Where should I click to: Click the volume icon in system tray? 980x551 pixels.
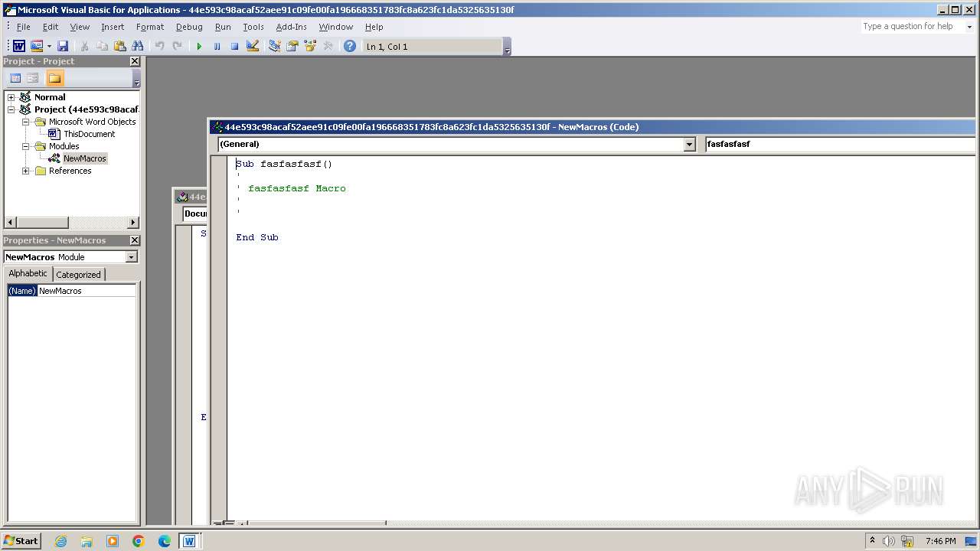click(888, 541)
